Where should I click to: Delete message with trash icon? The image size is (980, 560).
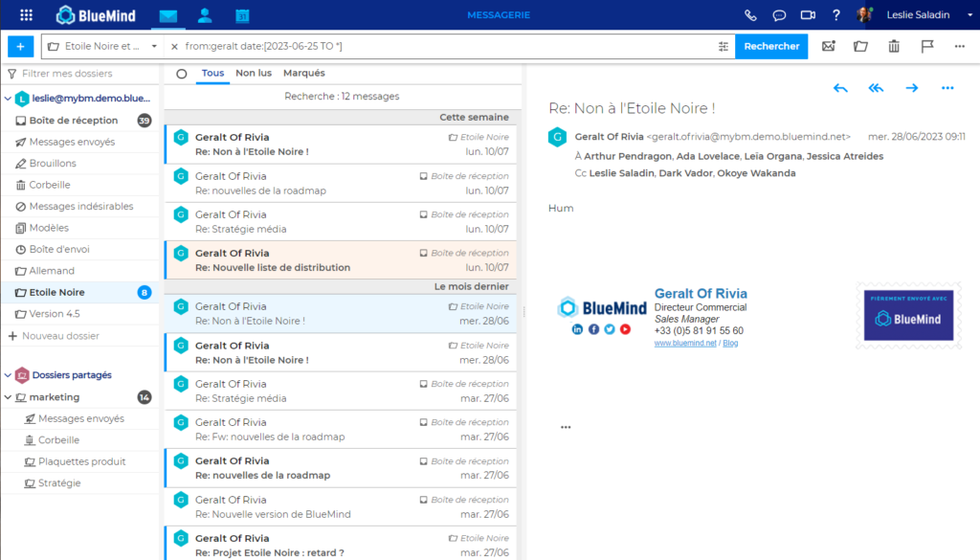point(893,46)
